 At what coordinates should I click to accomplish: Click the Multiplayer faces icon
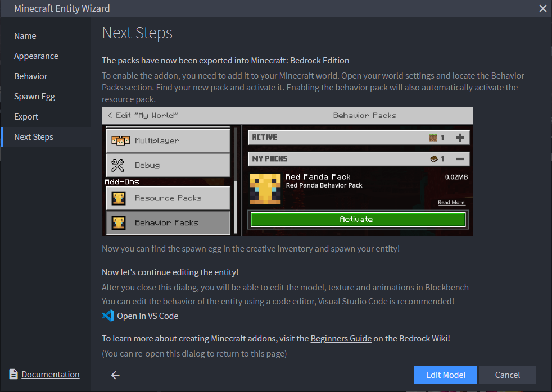(120, 140)
